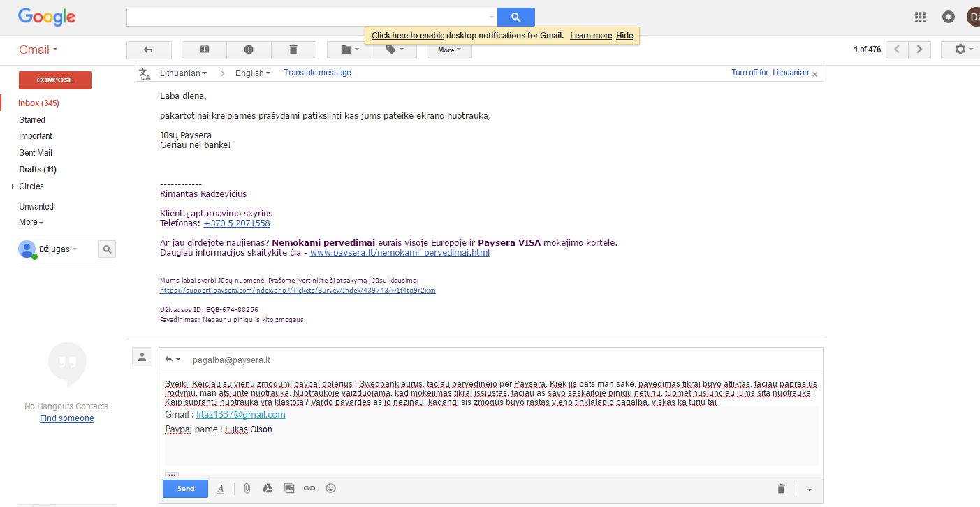Open formatting options in compose toolbar
This screenshot has height=507, width=980.
point(221,489)
